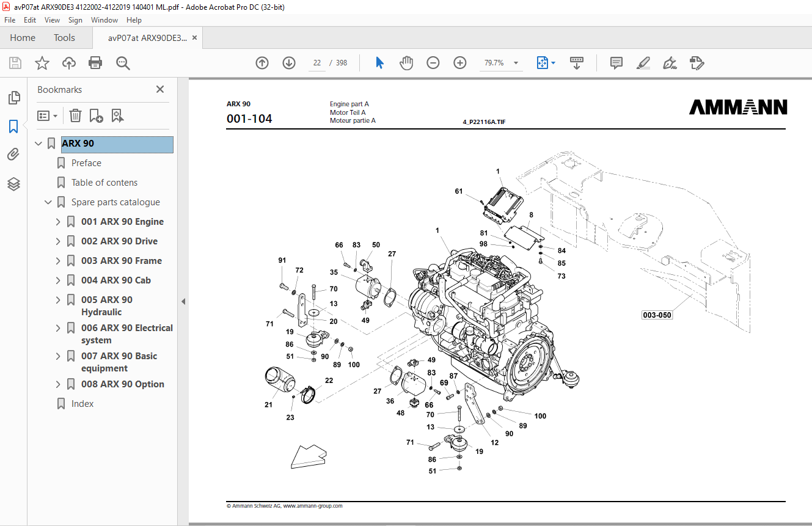Switch to Home tab
This screenshot has width=812, height=526.
pos(23,38)
